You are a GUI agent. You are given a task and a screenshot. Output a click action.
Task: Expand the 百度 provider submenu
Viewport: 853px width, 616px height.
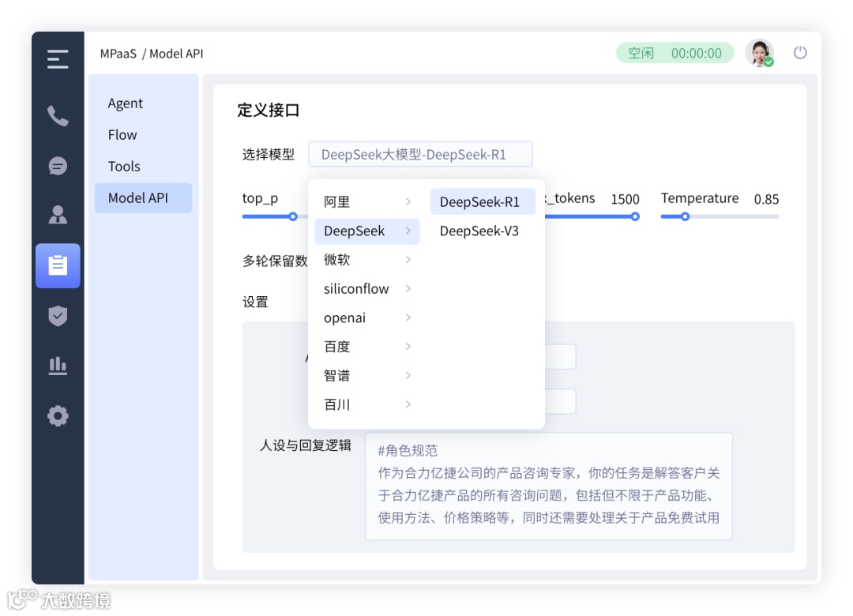pyautogui.click(x=367, y=347)
